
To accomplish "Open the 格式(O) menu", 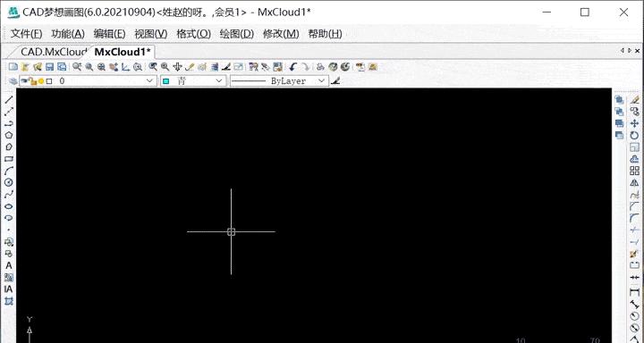I will (193, 34).
